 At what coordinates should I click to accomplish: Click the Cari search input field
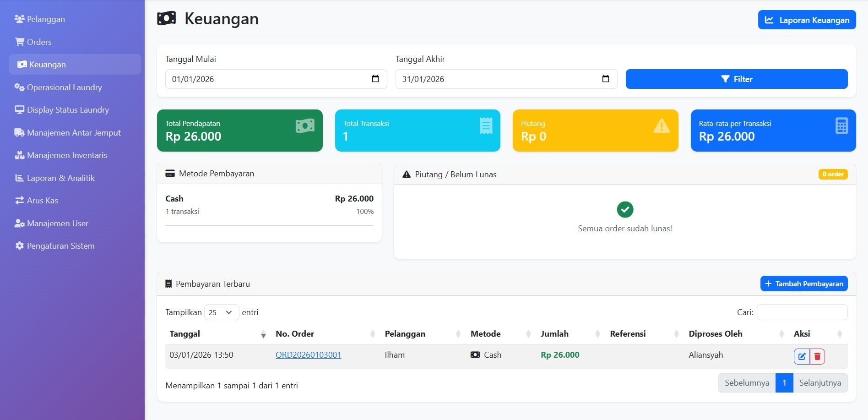pos(802,312)
